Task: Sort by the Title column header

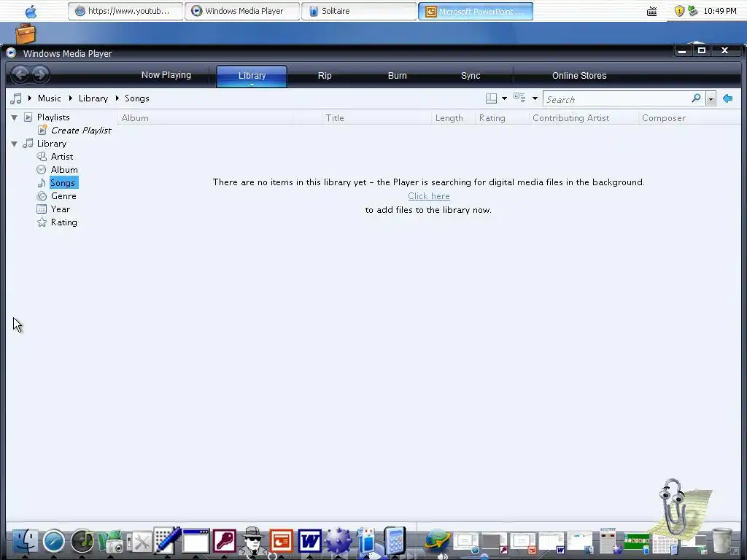Action: pyautogui.click(x=376, y=117)
